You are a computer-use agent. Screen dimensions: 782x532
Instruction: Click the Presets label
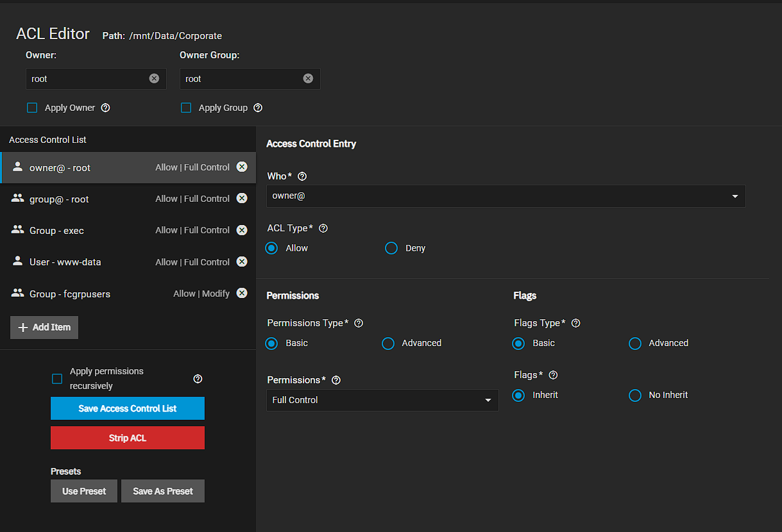(66, 471)
